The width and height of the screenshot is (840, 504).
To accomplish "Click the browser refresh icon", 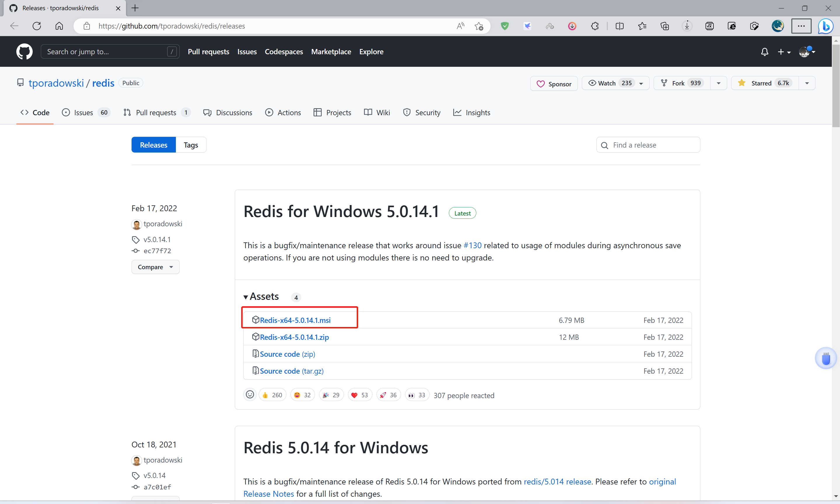I will 37,26.
